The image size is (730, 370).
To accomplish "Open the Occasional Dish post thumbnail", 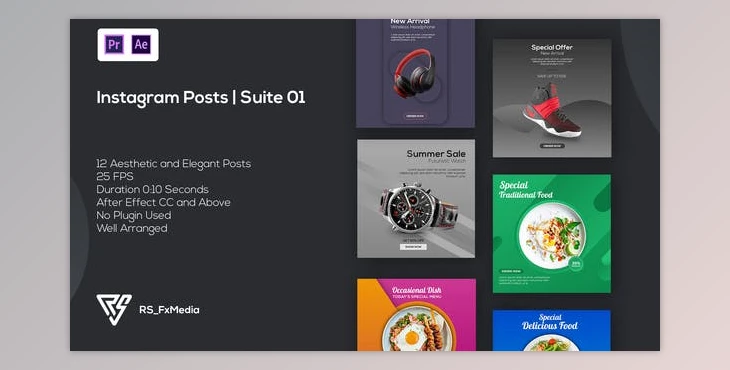I will click(416, 315).
